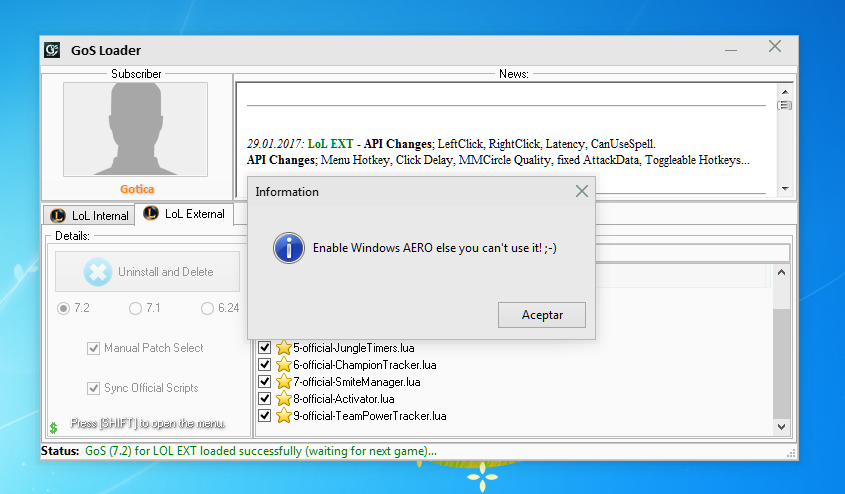Toggle the 9-official-TeamPowerTracker.lua checkbox
The image size is (845, 494).
coord(264,415)
